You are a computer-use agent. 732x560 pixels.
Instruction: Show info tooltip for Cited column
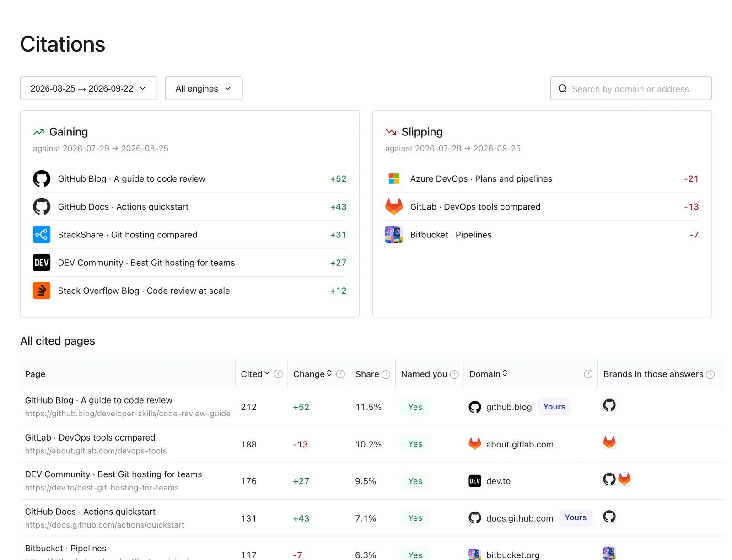(278, 374)
